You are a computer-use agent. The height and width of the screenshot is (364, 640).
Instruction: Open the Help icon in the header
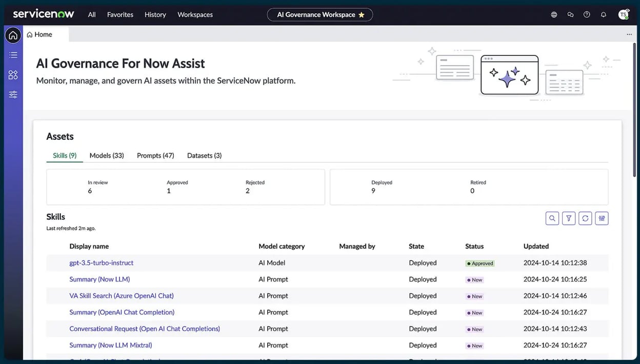coord(587,14)
